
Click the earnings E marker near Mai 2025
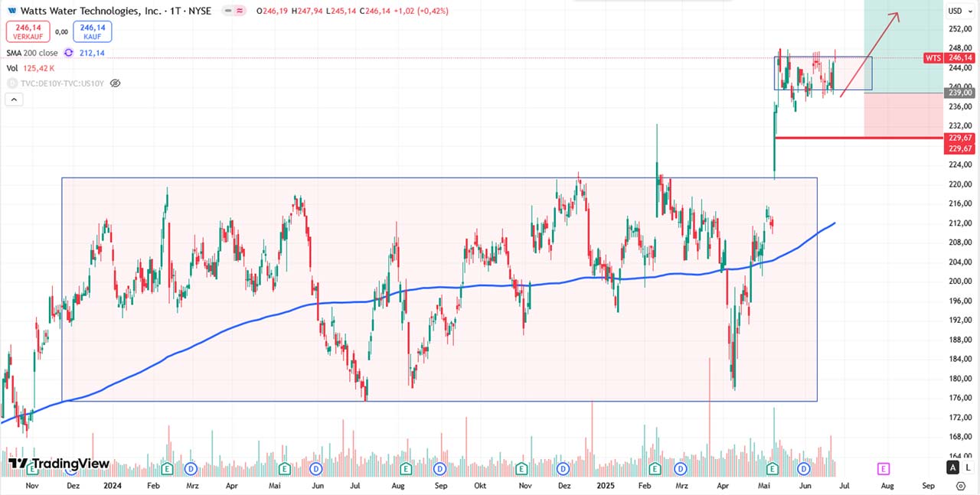[773, 468]
